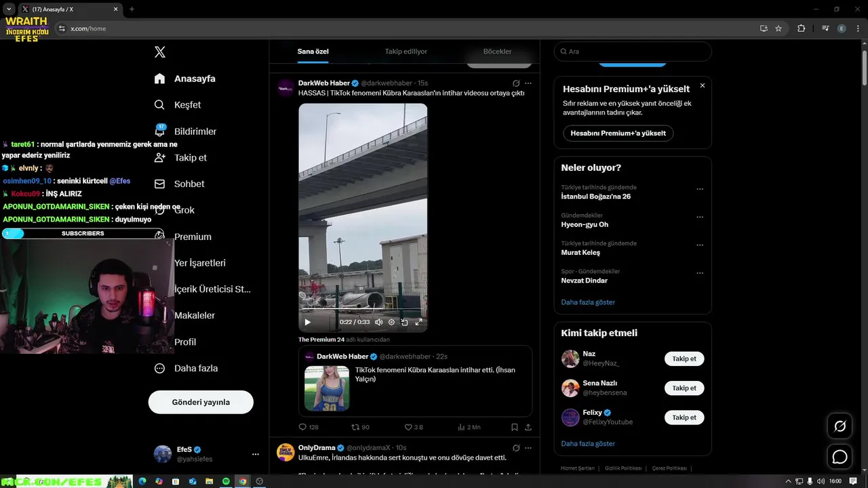Switch to the Takip ediliyor tab
The width and height of the screenshot is (868, 488).
point(406,52)
